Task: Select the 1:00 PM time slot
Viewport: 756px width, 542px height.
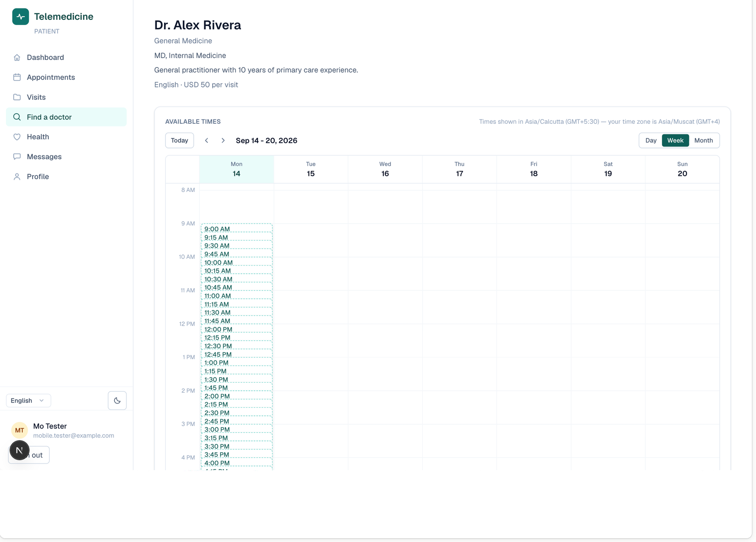Action: (x=237, y=362)
